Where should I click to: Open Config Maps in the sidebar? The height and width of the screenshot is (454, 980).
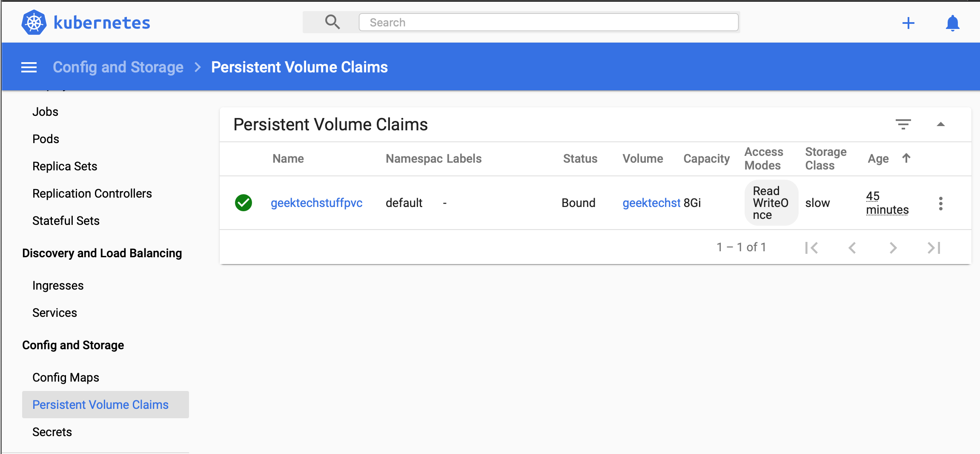coord(66,377)
